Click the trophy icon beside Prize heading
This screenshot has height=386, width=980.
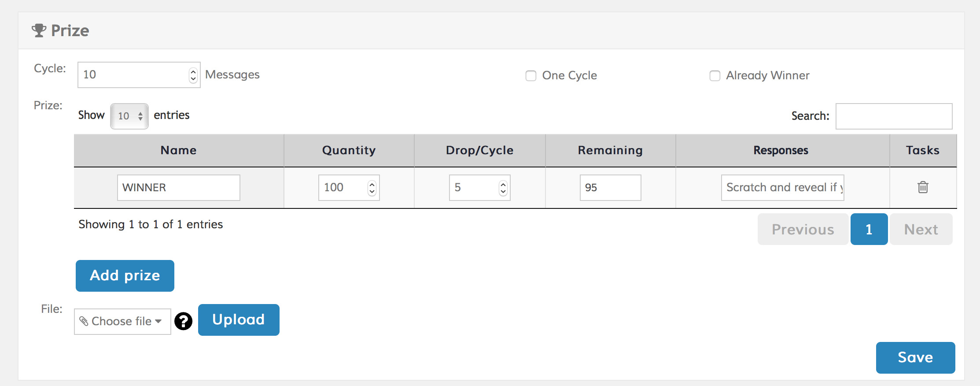click(x=39, y=30)
